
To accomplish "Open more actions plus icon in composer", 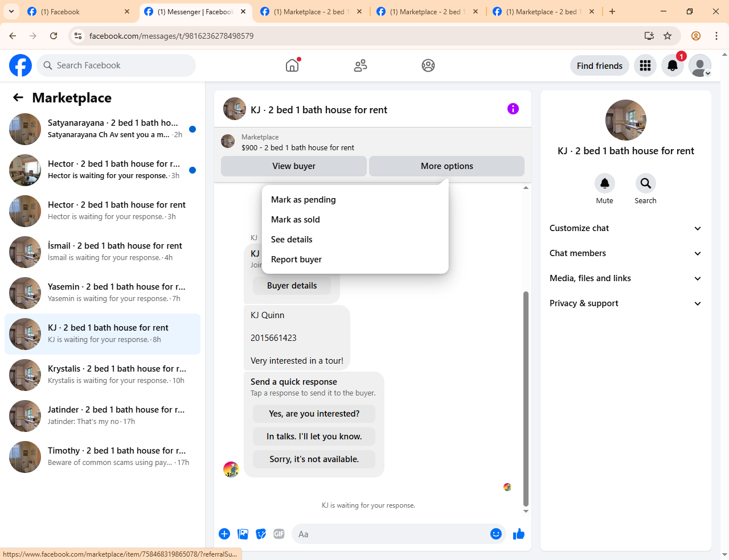I will 224,534.
